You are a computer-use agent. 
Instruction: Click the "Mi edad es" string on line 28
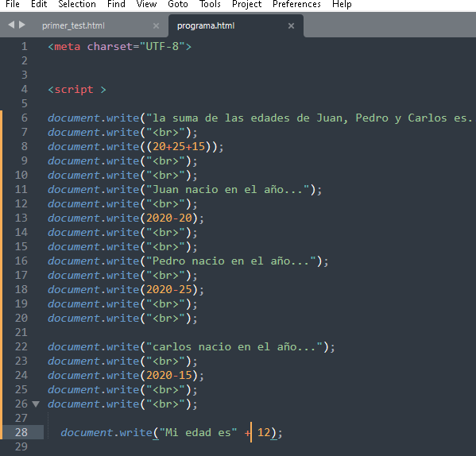coord(198,432)
